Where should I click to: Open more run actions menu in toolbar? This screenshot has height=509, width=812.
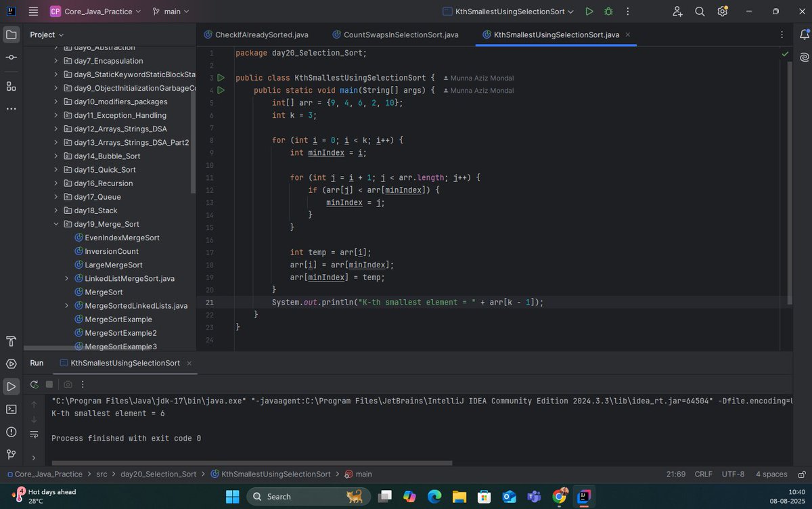pyautogui.click(x=628, y=12)
